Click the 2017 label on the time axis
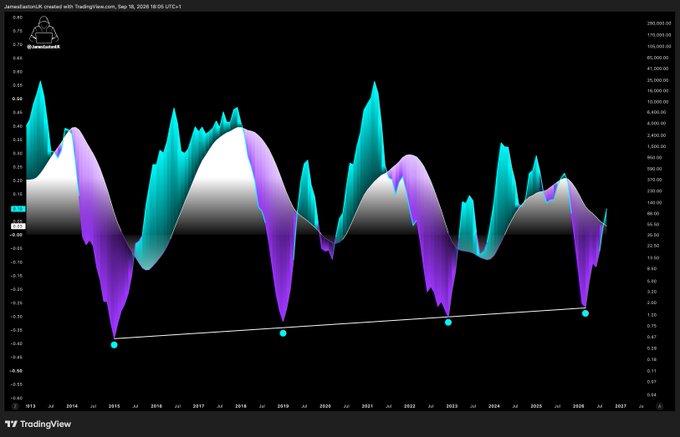This screenshot has height=437, width=680. [198, 407]
